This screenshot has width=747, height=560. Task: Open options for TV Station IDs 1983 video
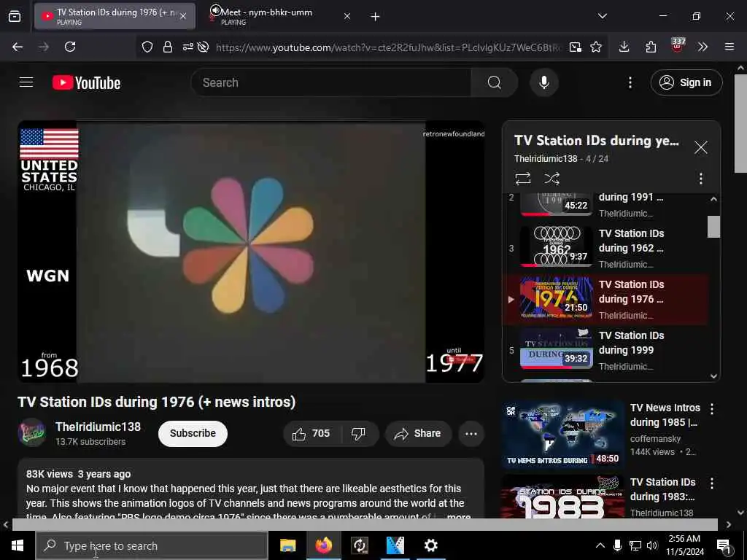[x=712, y=483]
